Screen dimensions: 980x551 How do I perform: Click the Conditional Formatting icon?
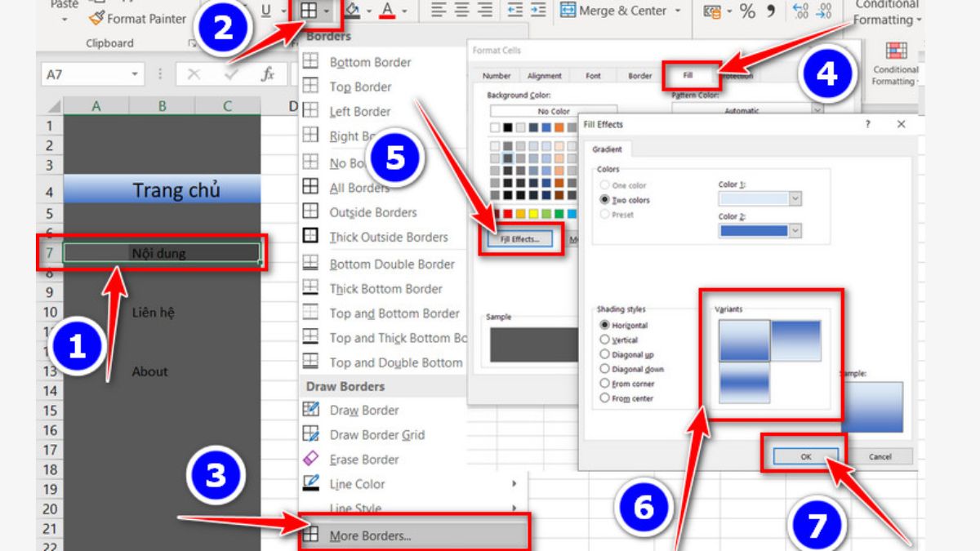[896, 51]
